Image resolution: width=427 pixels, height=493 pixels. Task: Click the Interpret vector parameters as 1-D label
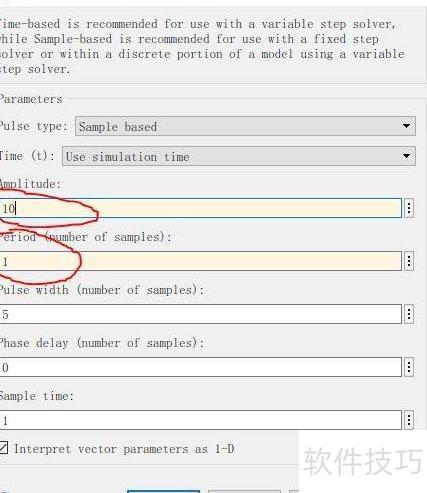coord(124,449)
